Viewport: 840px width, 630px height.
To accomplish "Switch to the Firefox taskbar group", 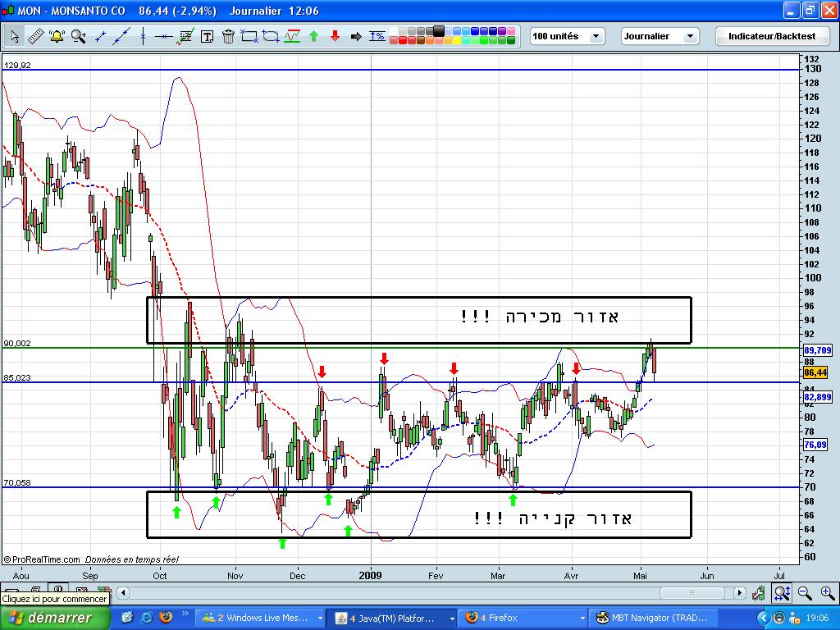I will pos(523,618).
